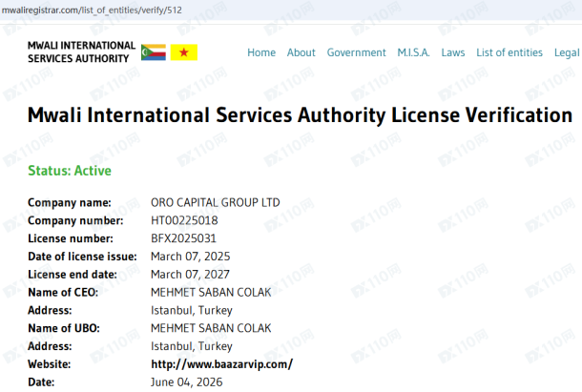
Task: Click the CEO name MEHMET SABAN COLAK
Action: click(211, 292)
